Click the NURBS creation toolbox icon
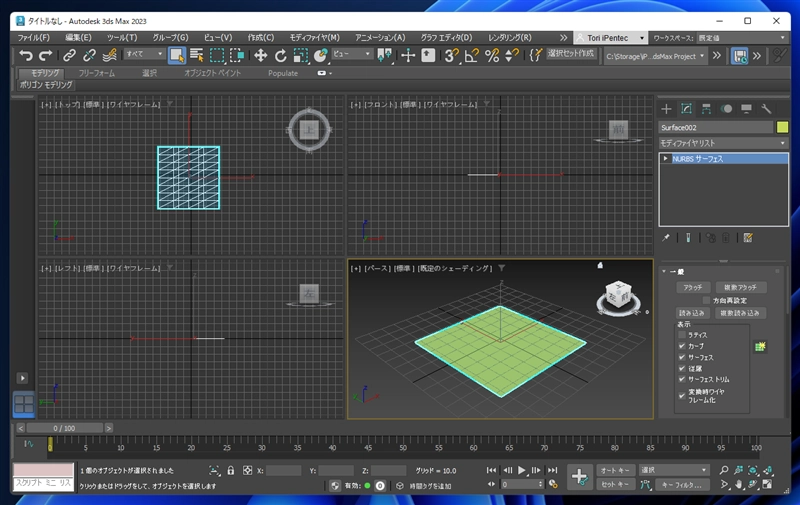This screenshot has width=800, height=505. (x=760, y=347)
